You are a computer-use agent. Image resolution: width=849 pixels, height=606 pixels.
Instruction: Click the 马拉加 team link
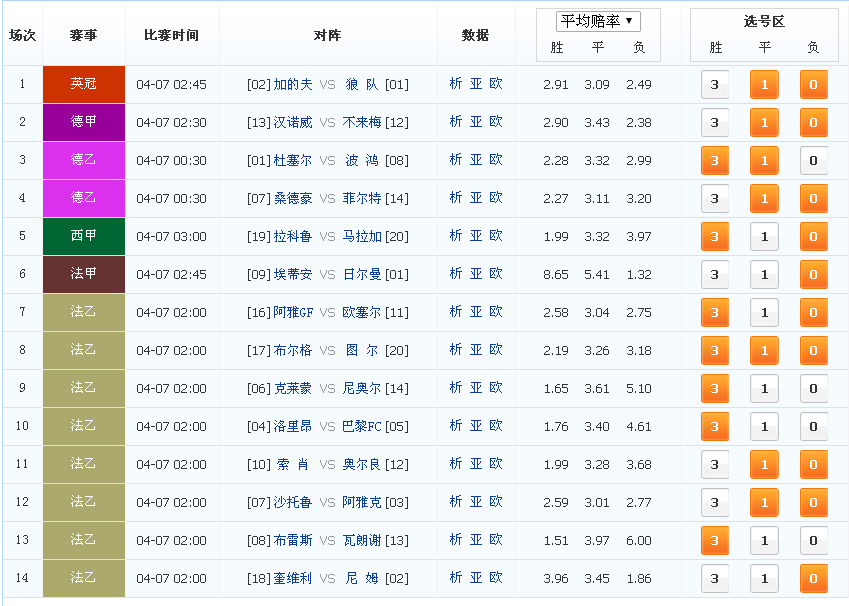coord(362,237)
